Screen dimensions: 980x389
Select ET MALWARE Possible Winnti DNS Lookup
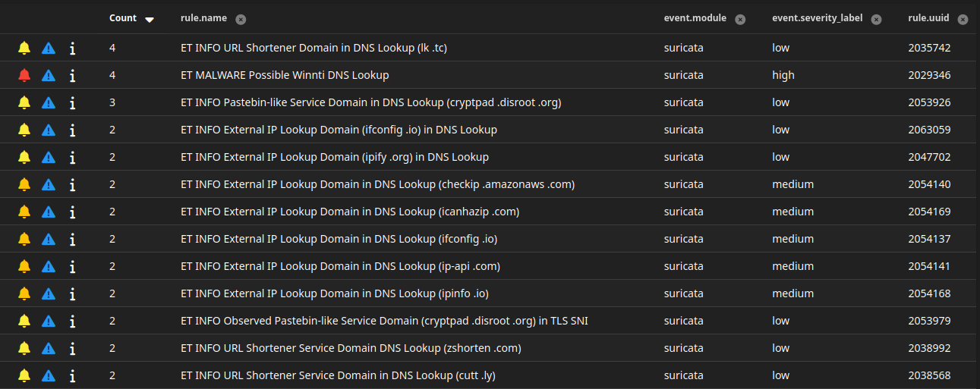click(285, 75)
